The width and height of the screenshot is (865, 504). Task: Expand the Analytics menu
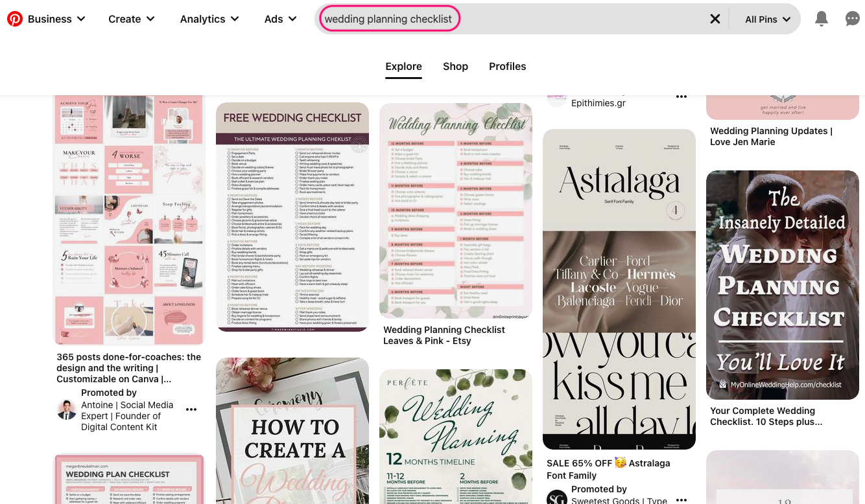(x=209, y=19)
